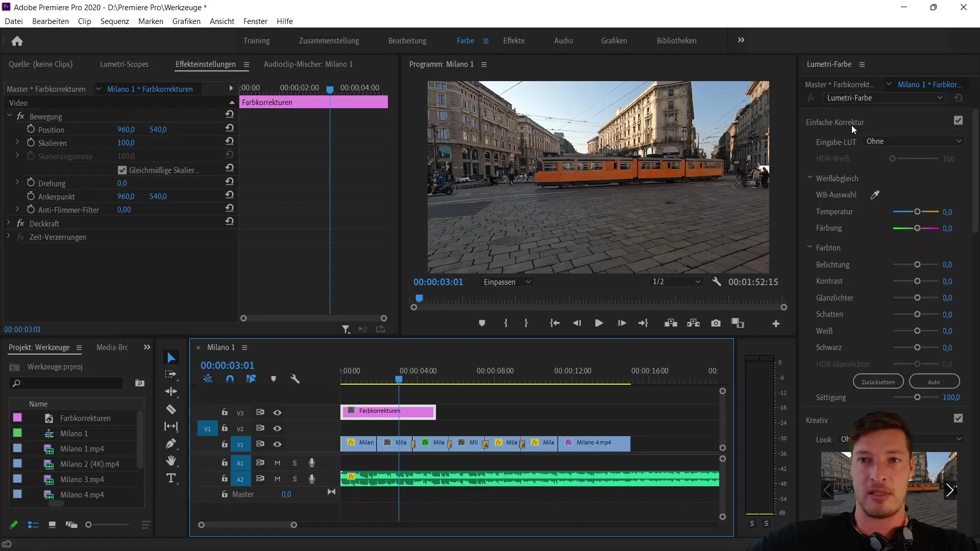Adjust the Temperatur slider

tap(917, 212)
